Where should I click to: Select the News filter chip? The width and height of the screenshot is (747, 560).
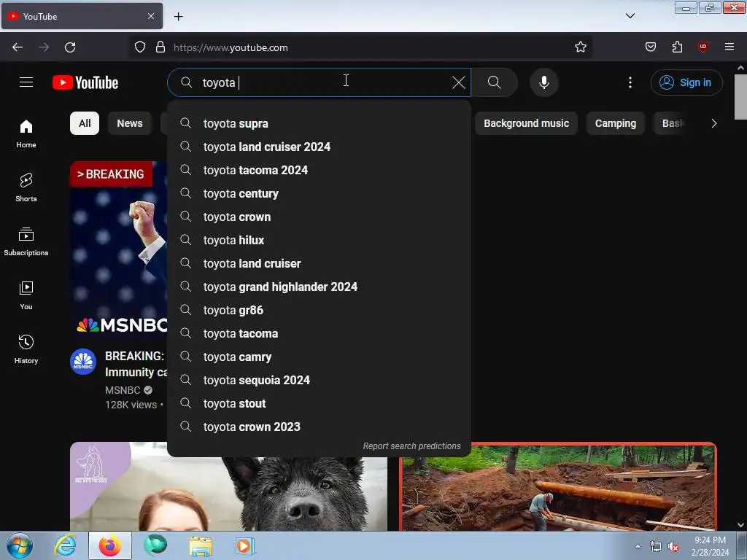point(130,123)
